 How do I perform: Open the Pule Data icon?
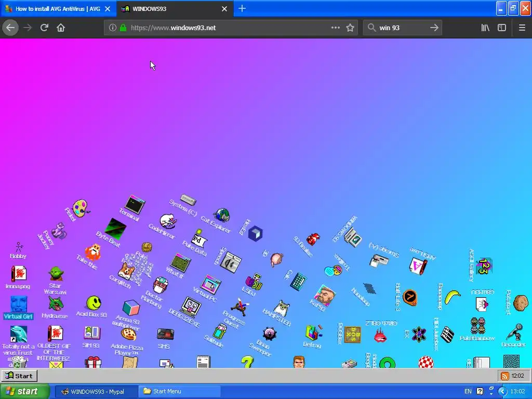pyautogui.click(x=198, y=238)
